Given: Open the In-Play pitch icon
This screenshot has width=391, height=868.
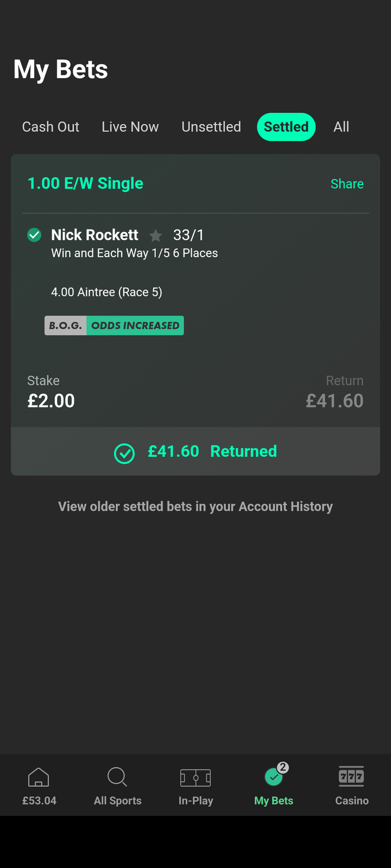Looking at the screenshot, I should pyautogui.click(x=195, y=777).
